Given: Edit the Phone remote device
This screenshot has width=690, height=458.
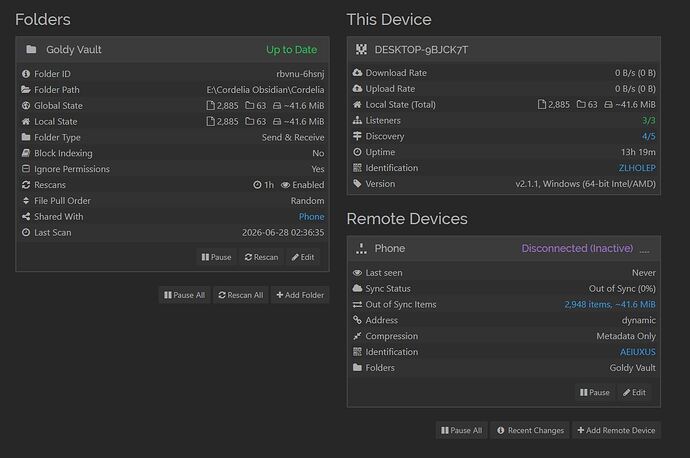Looking at the screenshot, I should click(x=634, y=392).
